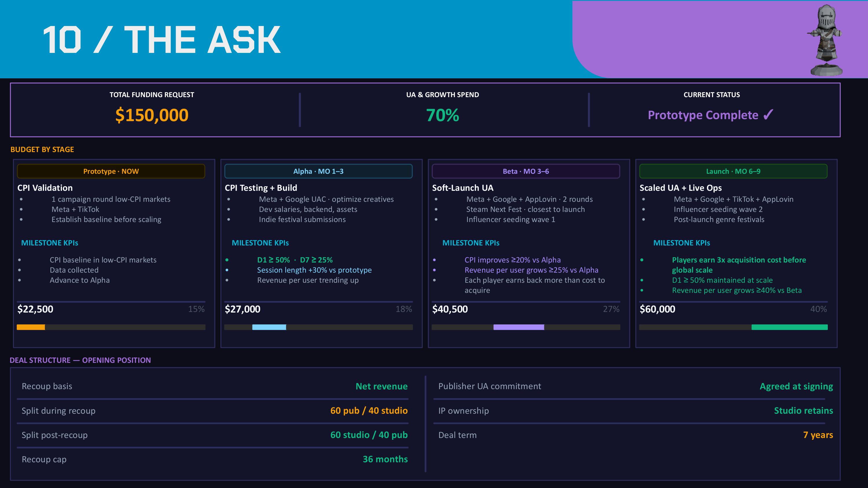Click the 'TOTAL FUNDING REQUEST' label
The image size is (868, 488).
(x=152, y=95)
